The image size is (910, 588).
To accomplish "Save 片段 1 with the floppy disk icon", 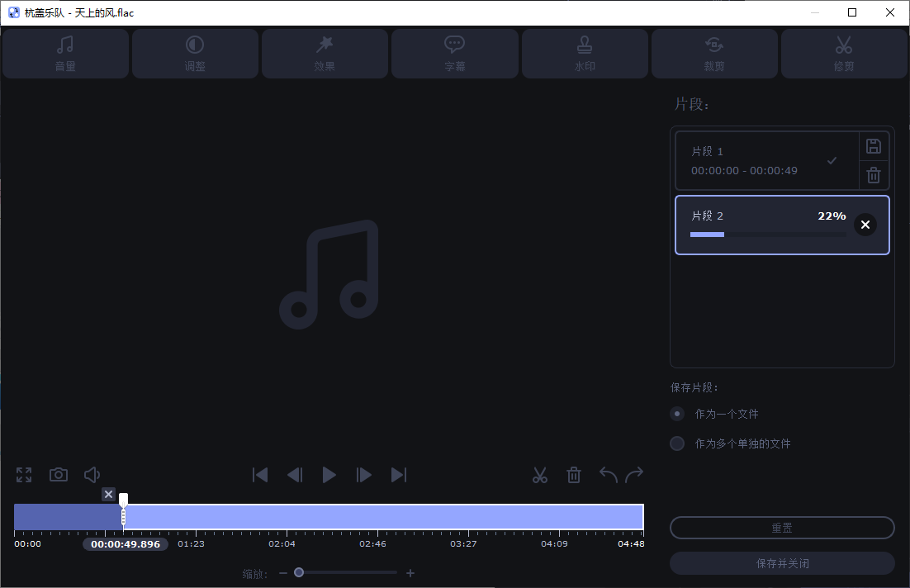I will click(874, 145).
